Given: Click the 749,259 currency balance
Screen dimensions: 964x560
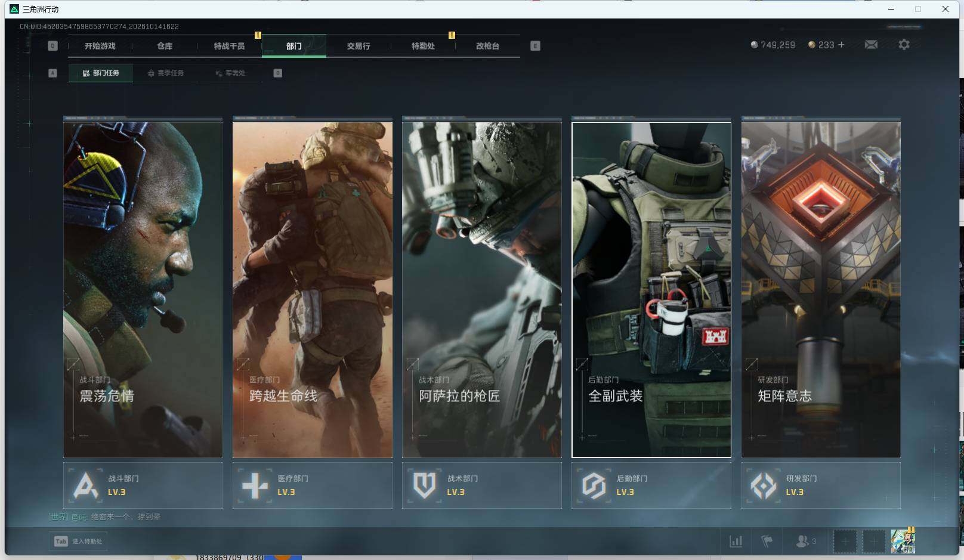Looking at the screenshot, I should (773, 45).
